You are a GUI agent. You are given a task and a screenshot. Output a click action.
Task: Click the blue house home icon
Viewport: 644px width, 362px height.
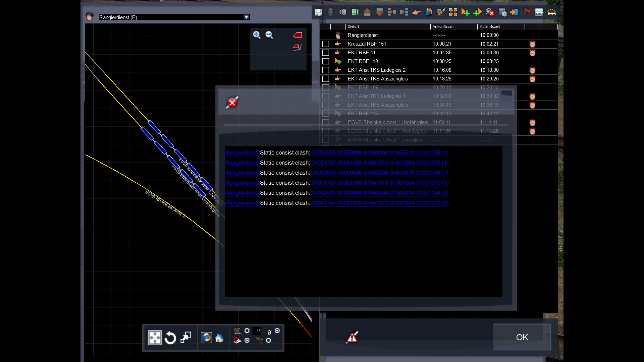click(x=219, y=338)
